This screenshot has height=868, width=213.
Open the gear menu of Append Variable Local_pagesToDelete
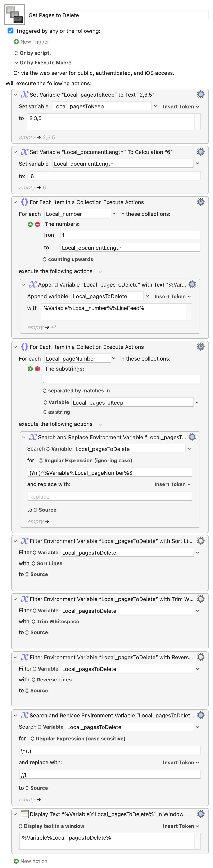pos(192,284)
